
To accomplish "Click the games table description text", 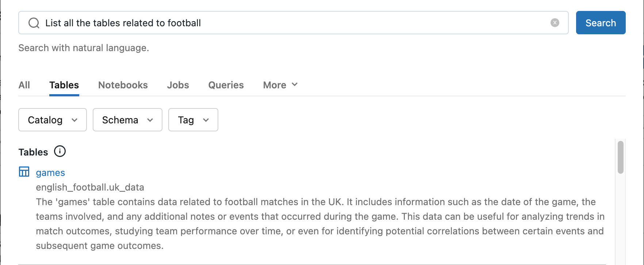I will (320, 224).
